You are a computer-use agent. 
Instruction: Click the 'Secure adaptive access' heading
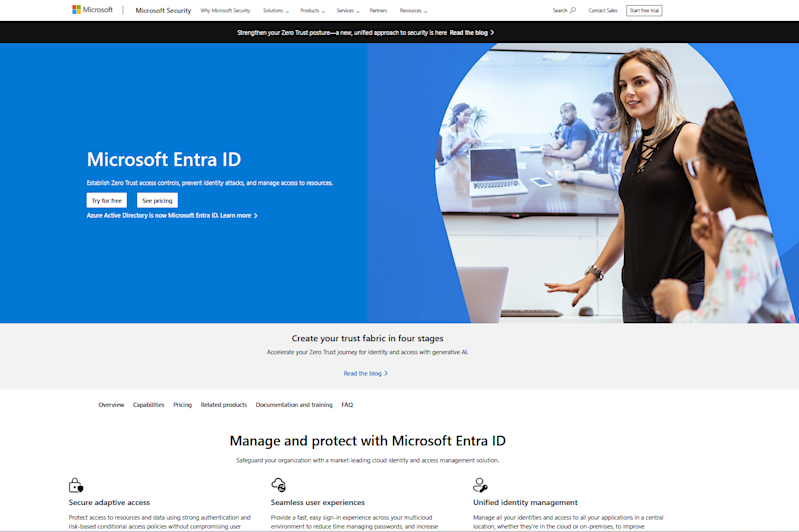click(x=109, y=502)
